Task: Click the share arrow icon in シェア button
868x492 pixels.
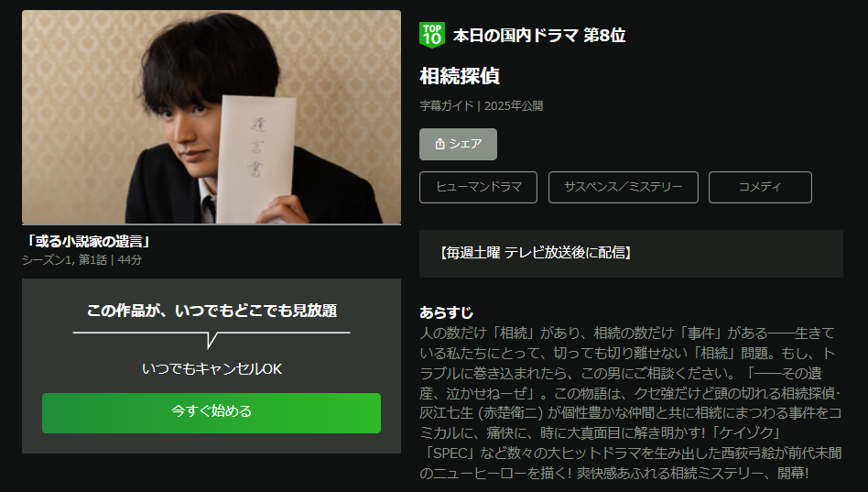Action: [x=440, y=144]
